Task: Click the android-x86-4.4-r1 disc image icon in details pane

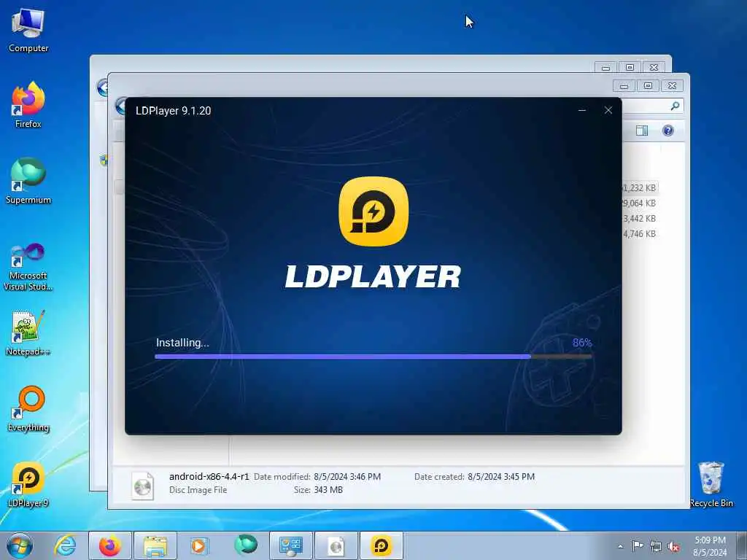Action: [143, 485]
